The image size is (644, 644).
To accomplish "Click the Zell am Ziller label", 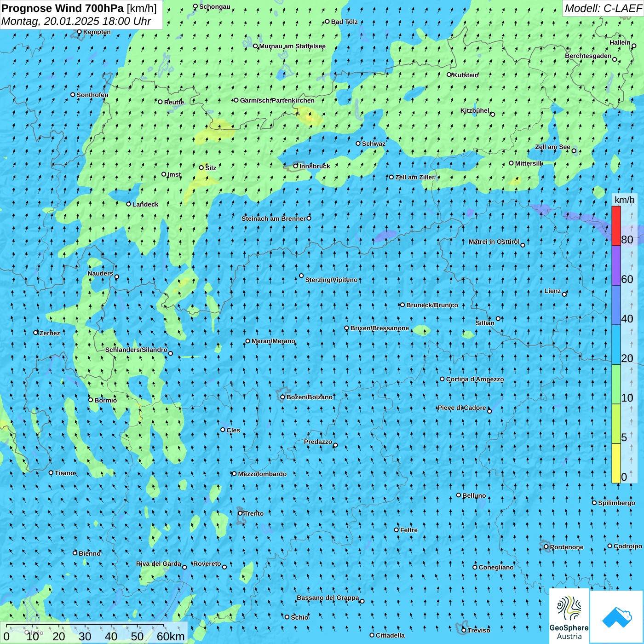I will 415,177.
